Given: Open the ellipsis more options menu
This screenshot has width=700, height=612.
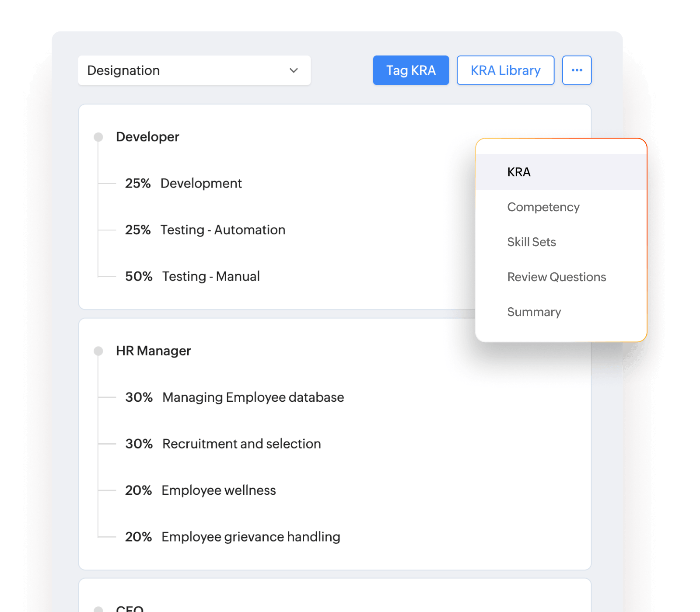Looking at the screenshot, I should tap(577, 70).
